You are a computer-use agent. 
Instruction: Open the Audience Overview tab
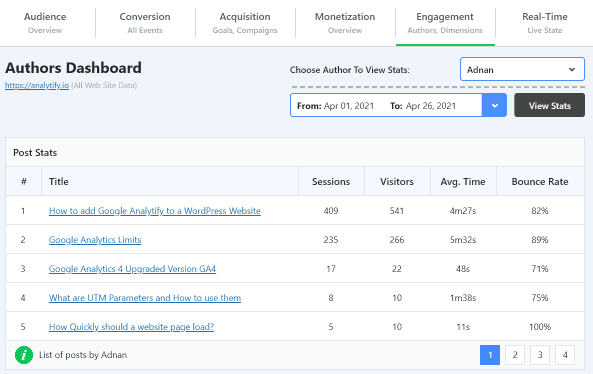pos(45,23)
